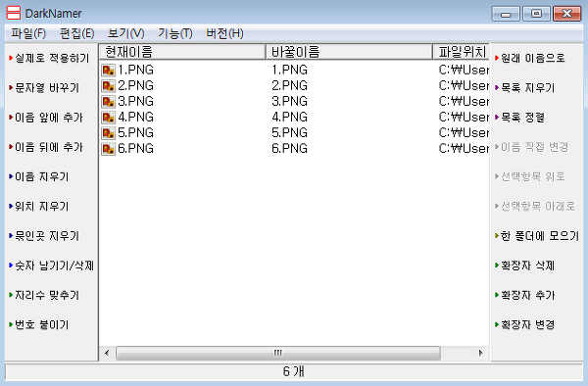Select 6.PNG in the current name column

pyautogui.click(x=136, y=149)
